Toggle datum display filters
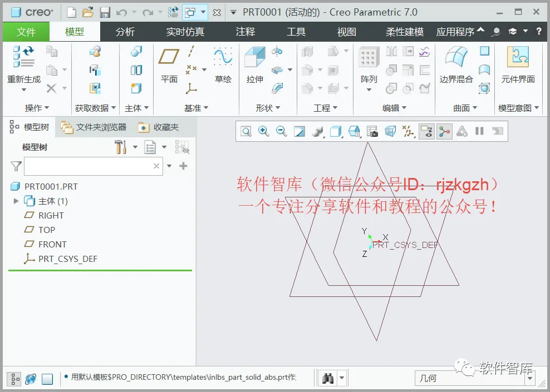This screenshot has width=550, height=392. pyautogui.click(x=408, y=132)
